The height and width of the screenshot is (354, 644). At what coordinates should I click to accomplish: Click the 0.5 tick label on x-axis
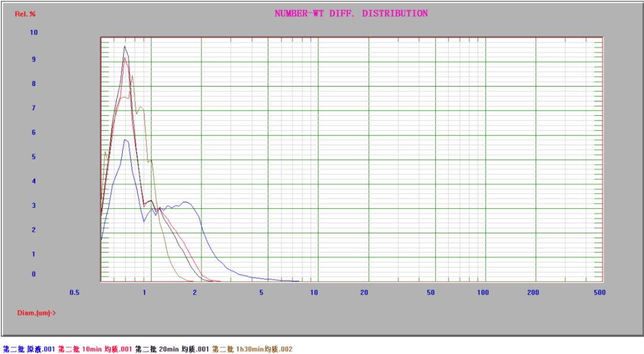(75, 293)
